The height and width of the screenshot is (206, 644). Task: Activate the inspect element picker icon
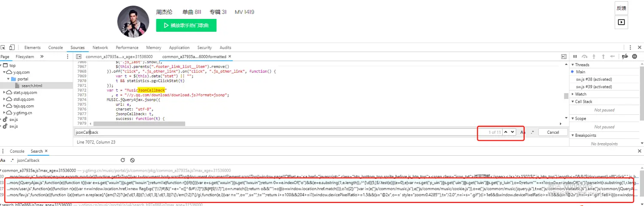(x=3, y=47)
